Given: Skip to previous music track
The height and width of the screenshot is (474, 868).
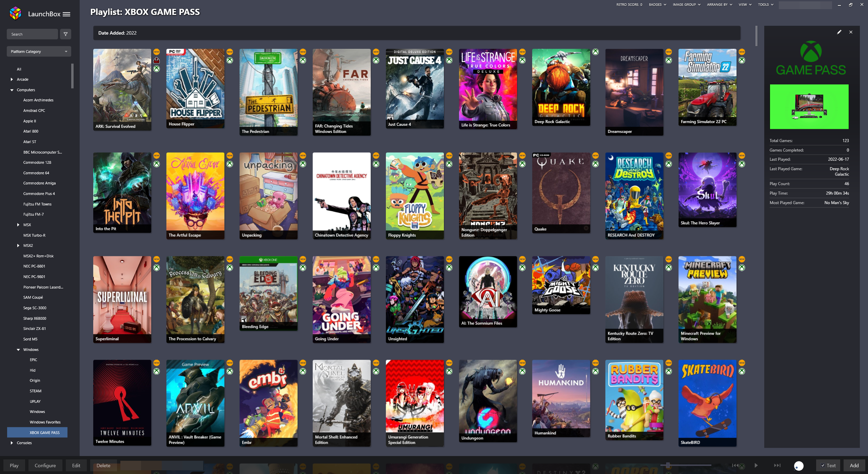Looking at the screenshot, I should [735, 466].
